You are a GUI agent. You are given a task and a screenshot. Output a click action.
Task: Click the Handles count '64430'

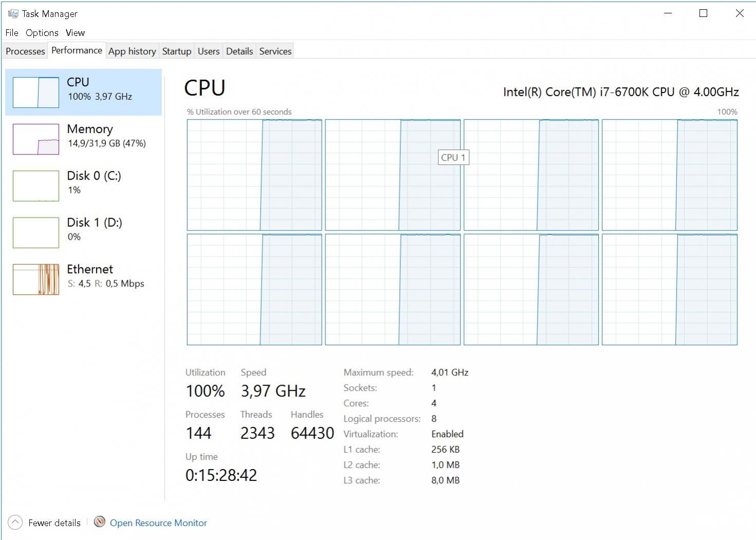312,434
